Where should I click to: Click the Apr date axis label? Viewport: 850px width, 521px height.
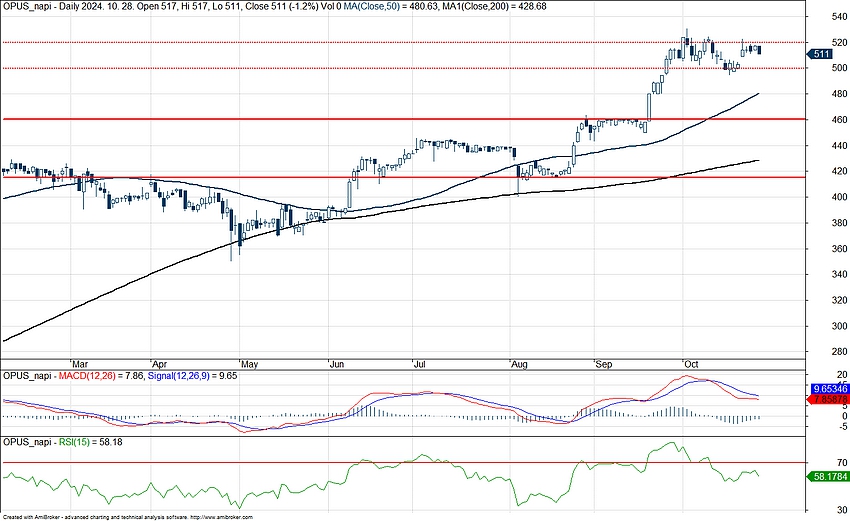tap(159, 364)
